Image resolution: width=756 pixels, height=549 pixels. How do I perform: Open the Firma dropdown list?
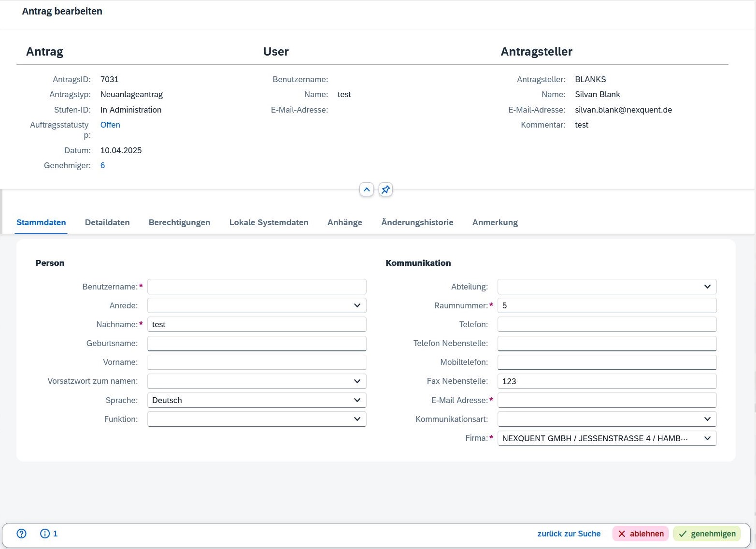click(707, 438)
